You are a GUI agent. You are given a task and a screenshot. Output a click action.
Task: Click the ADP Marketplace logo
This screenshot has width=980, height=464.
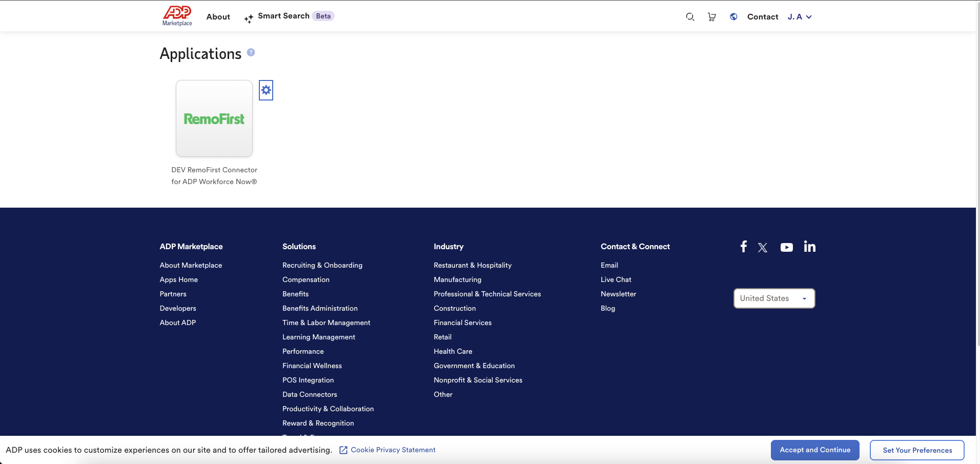(177, 16)
